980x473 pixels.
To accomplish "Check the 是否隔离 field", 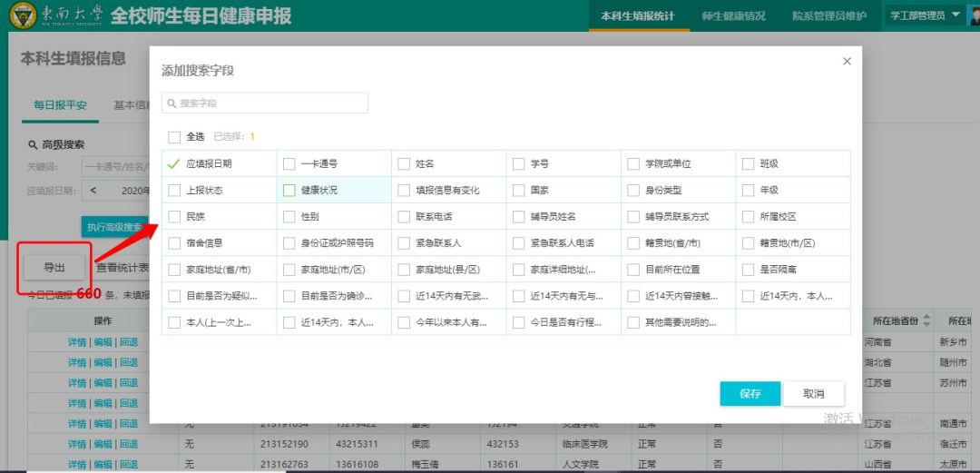I will click(748, 271).
